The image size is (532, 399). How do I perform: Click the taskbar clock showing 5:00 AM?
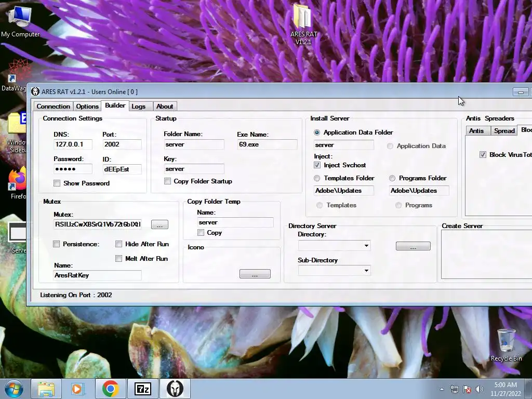506,389
